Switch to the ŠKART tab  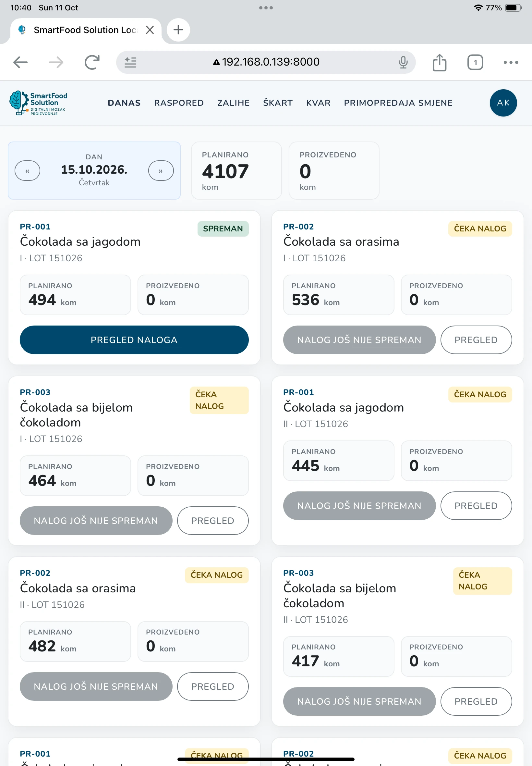point(278,103)
